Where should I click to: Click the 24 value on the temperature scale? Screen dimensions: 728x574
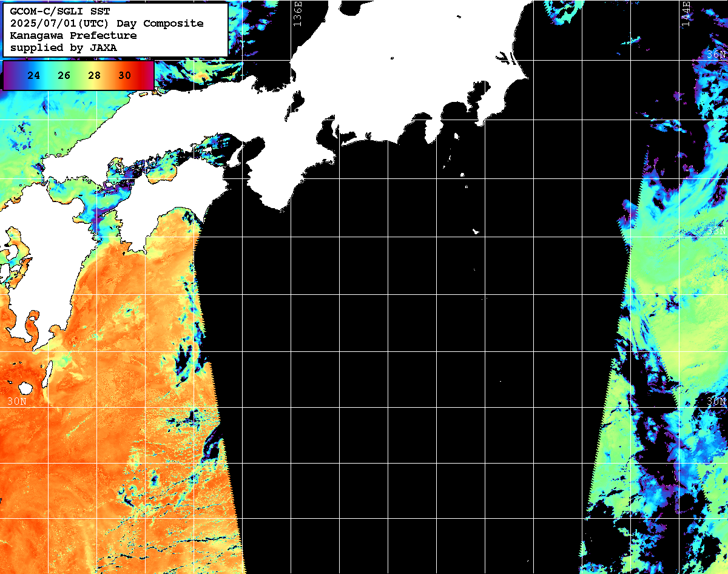tap(34, 76)
